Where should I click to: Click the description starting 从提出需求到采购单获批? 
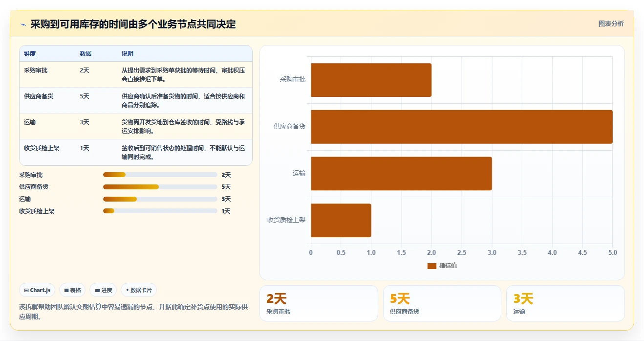183,75
